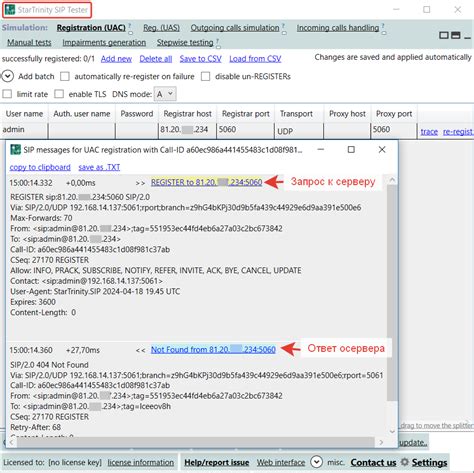Check the disable un-REGISTERs option
The width and height of the screenshot is (474, 473).
206,77
